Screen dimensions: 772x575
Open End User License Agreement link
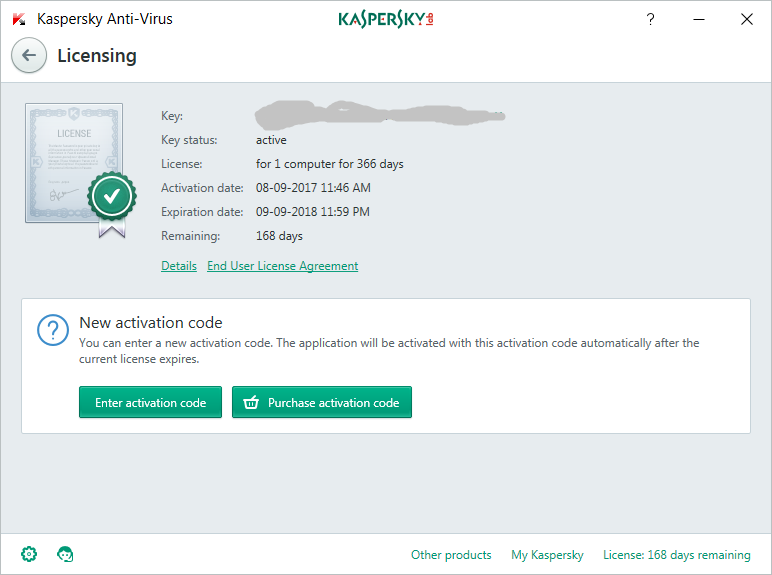pos(283,266)
